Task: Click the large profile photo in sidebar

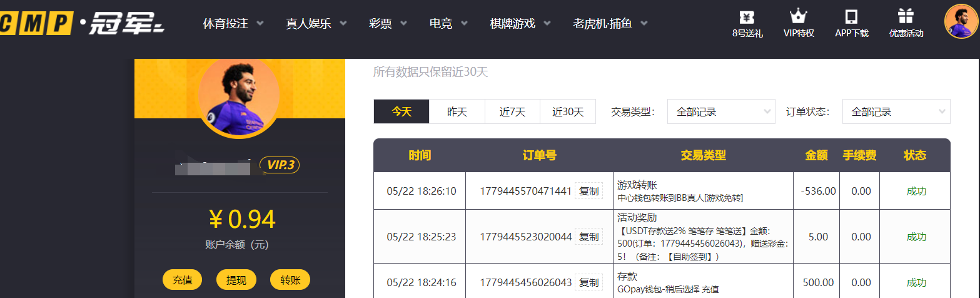Action: 239,96
